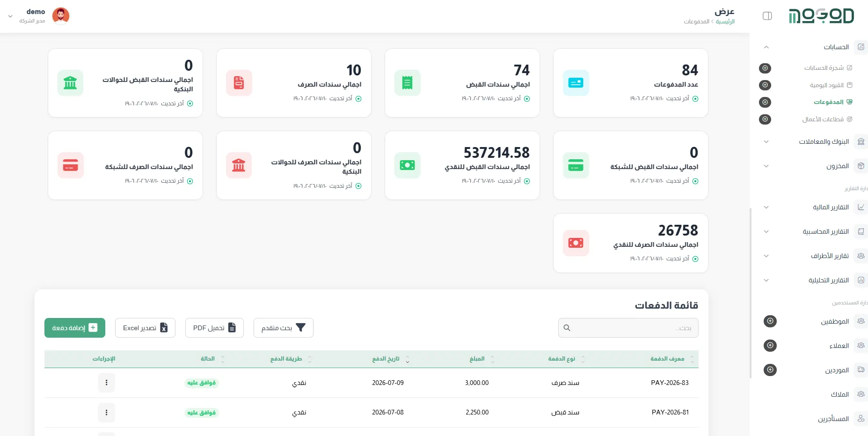
Task: Expand المخزون sidebar menu
Action: pos(766,166)
